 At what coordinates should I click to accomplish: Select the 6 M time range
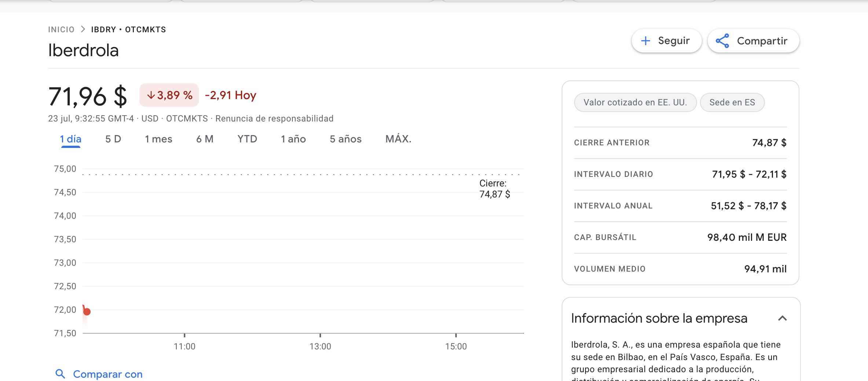[x=205, y=139]
